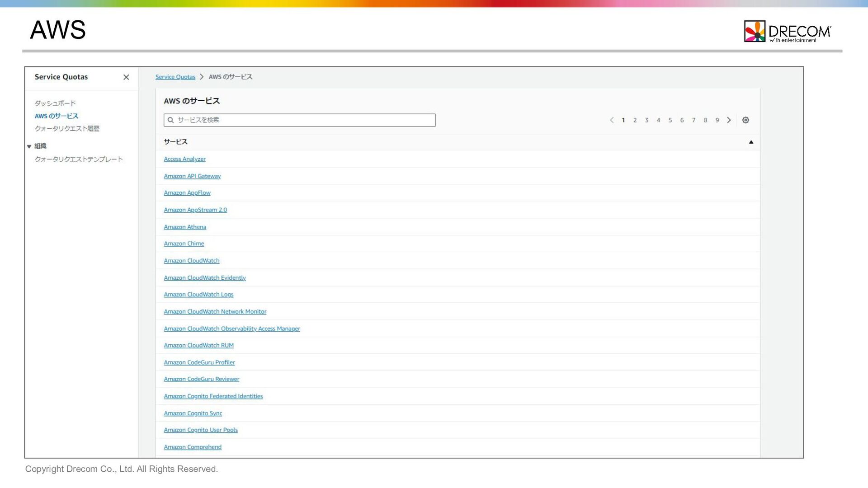Viewport: 868px width, 488px height.
Task: Jump to page 4
Action: point(658,120)
